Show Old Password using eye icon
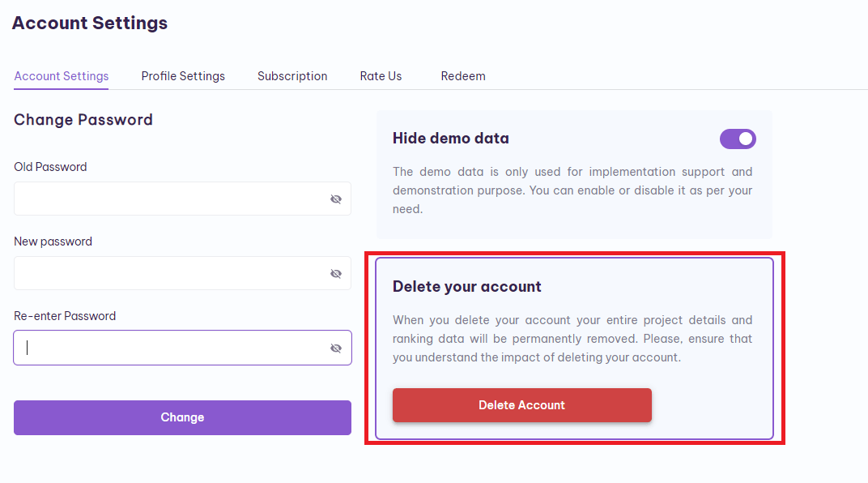 [x=336, y=199]
